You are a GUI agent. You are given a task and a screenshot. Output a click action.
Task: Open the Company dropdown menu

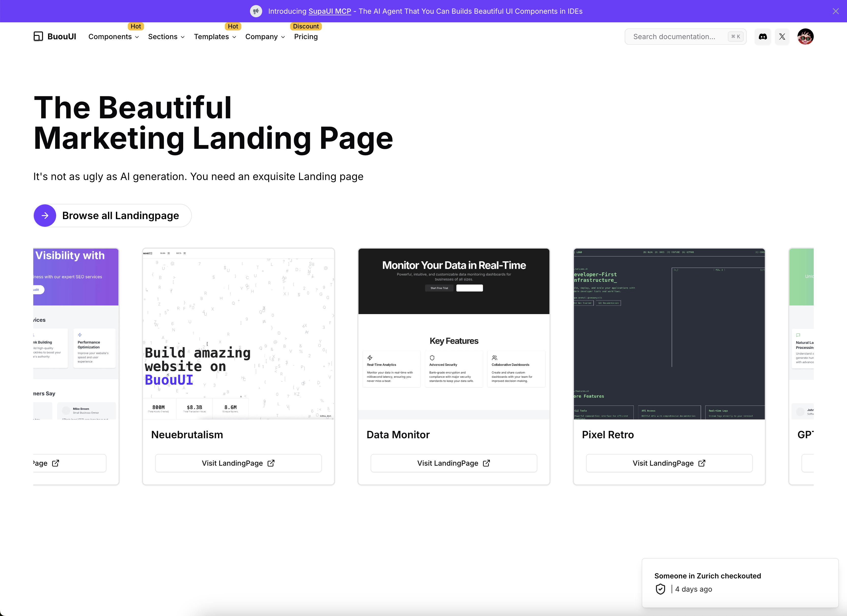click(x=265, y=37)
